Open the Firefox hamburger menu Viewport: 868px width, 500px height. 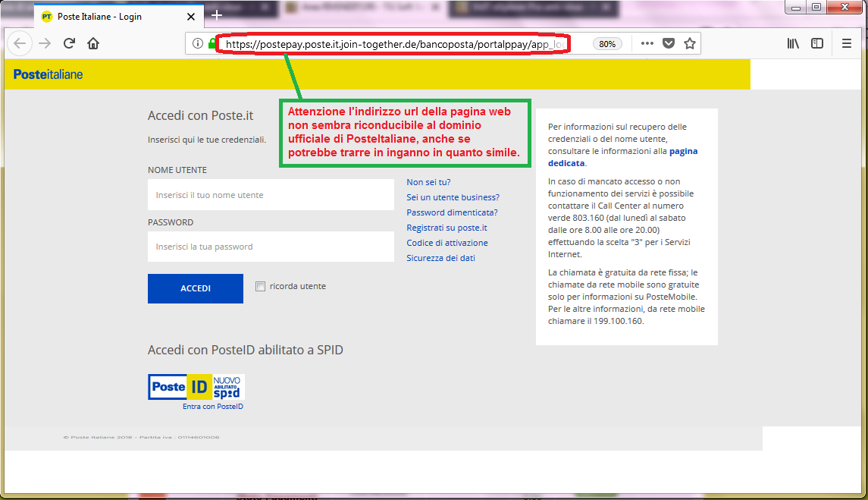847,43
